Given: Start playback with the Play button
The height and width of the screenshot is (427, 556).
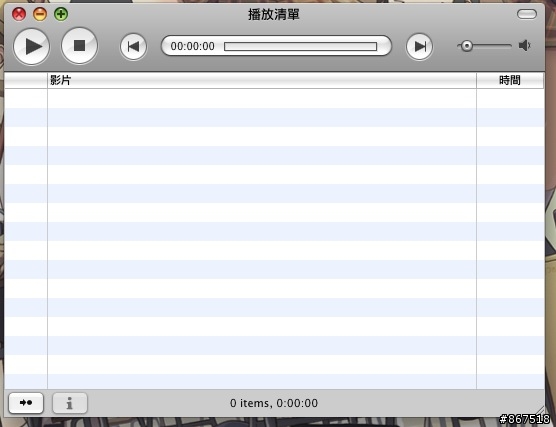Looking at the screenshot, I should (32, 46).
